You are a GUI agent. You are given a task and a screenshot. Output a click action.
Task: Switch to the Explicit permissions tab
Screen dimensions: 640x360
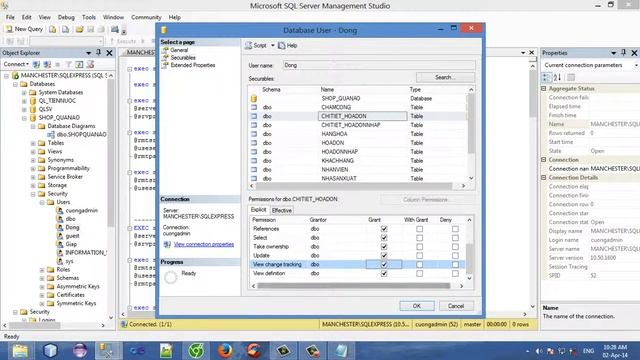click(x=258, y=210)
